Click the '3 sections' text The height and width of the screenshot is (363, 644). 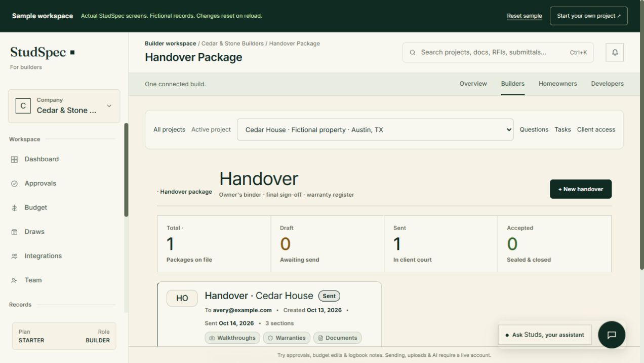click(x=279, y=323)
